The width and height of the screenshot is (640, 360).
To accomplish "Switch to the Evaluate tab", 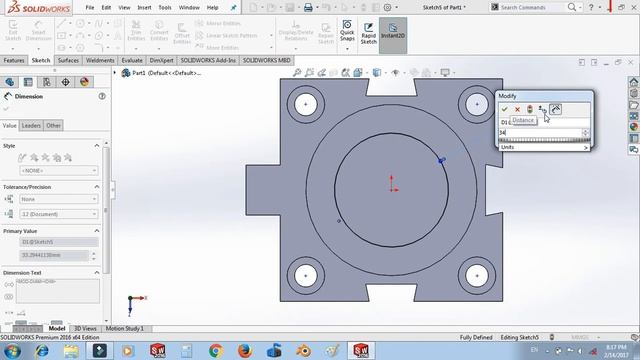I will [132, 60].
